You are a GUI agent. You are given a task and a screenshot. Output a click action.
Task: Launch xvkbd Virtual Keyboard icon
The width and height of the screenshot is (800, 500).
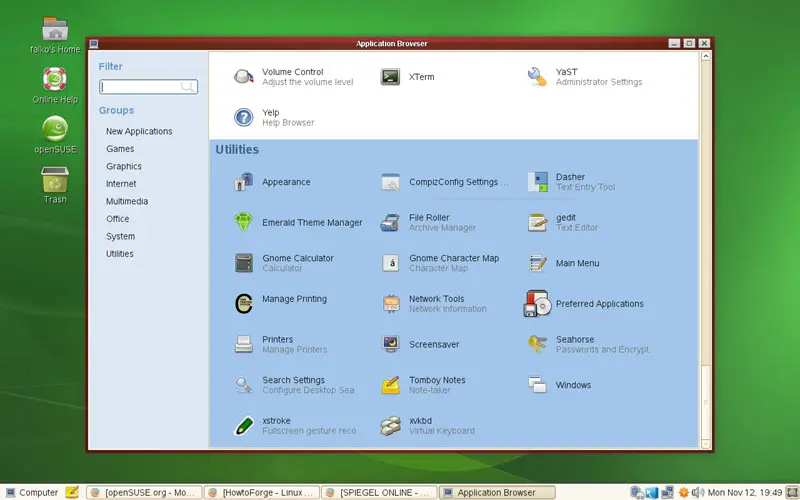tap(390, 426)
